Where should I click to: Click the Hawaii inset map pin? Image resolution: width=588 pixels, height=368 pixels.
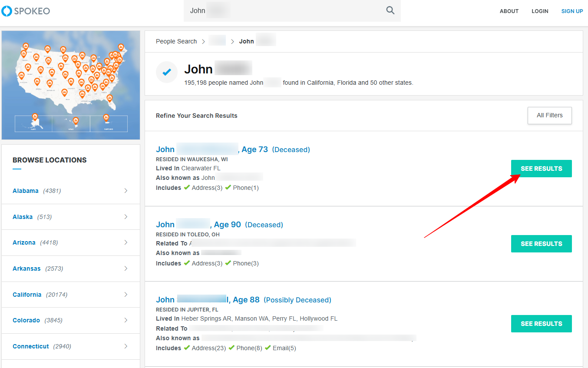(x=76, y=121)
